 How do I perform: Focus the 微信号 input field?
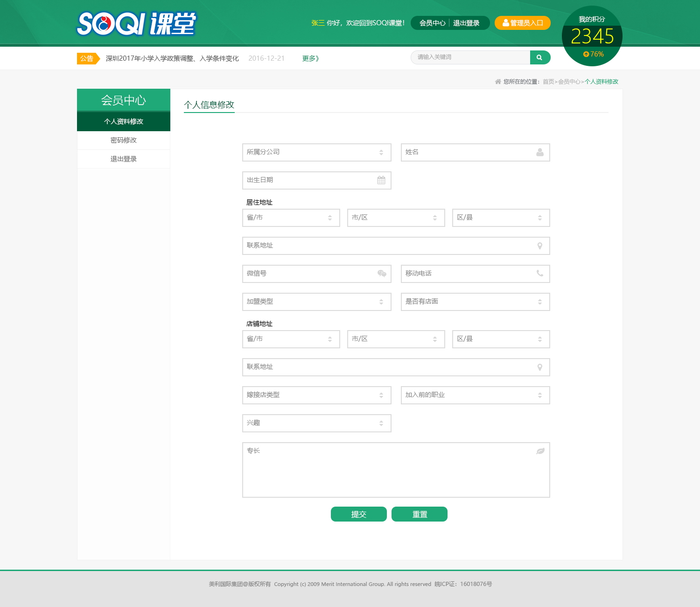317,274
